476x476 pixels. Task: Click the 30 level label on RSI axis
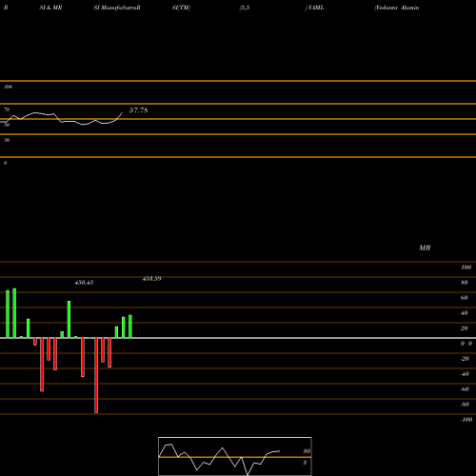[x=7, y=140]
